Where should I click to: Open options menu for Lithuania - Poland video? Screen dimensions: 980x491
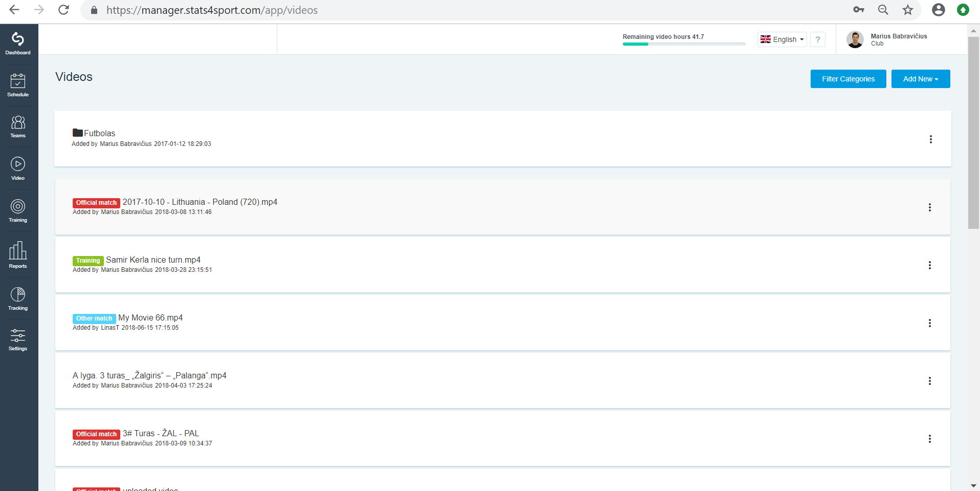point(929,207)
